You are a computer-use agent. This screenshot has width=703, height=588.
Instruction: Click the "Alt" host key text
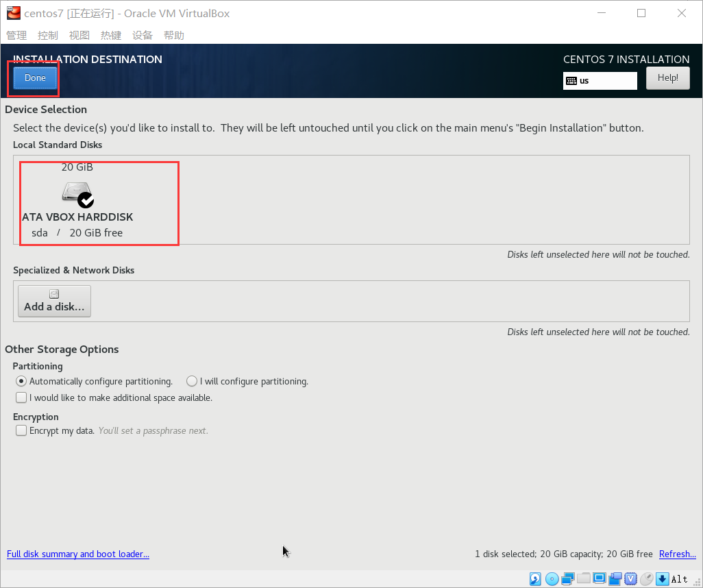[679, 579]
